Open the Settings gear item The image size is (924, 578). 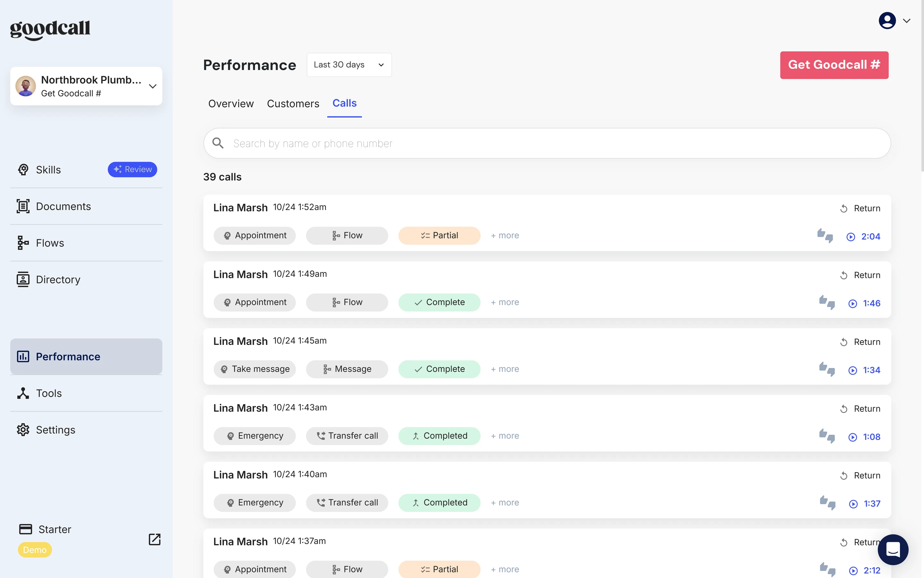pos(46,430)
